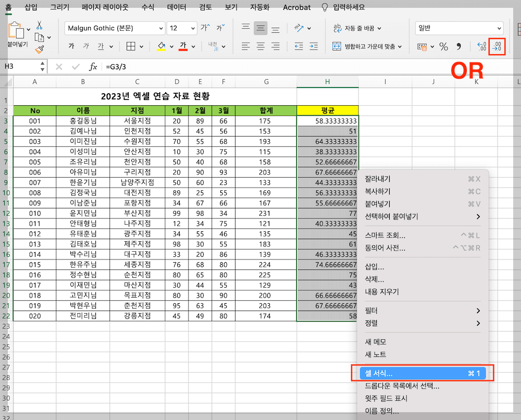The height and width of the screenshot is (420, 521).
Task: Click the Percent Style icon
Action: pos(443,47)
